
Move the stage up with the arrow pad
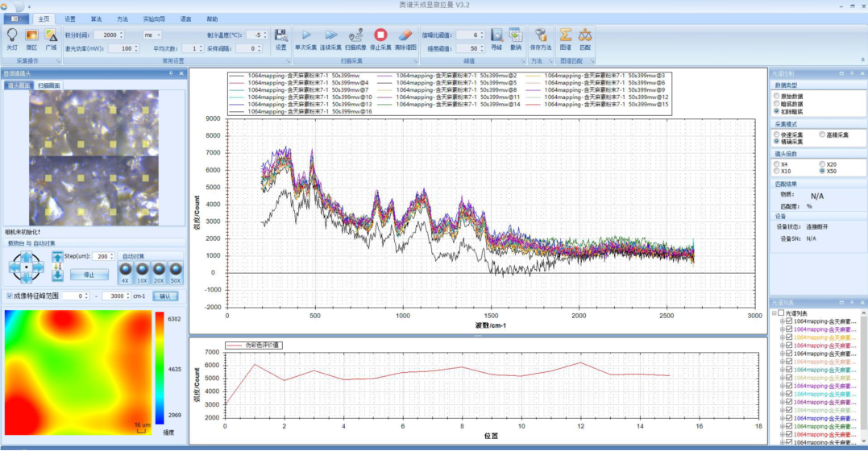[x=26, y=256]
